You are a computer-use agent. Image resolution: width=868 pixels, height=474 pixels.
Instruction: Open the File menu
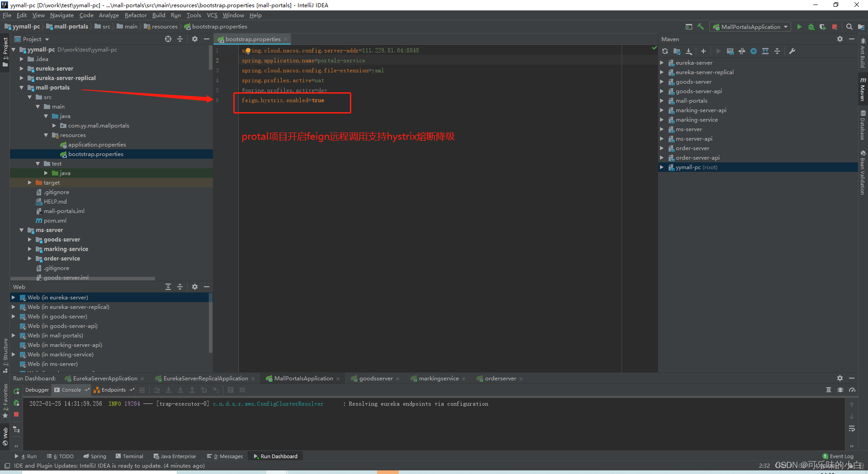click(7, 15)
